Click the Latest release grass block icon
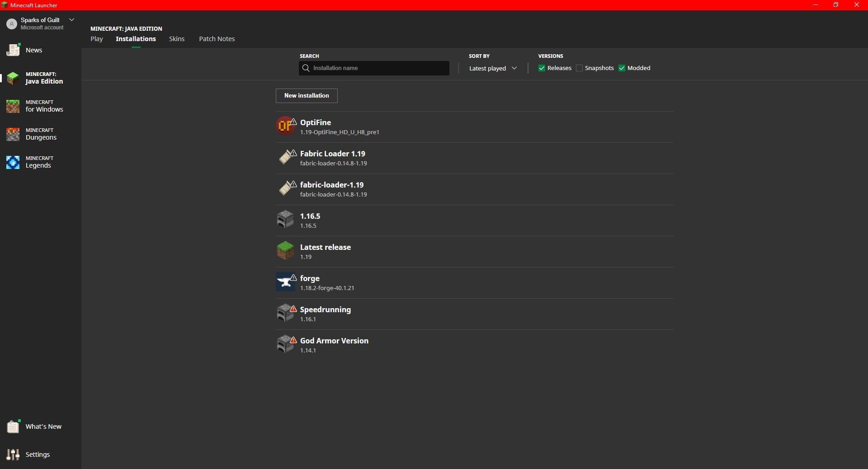This screenshot has height=469, width=868. point(285,251)
